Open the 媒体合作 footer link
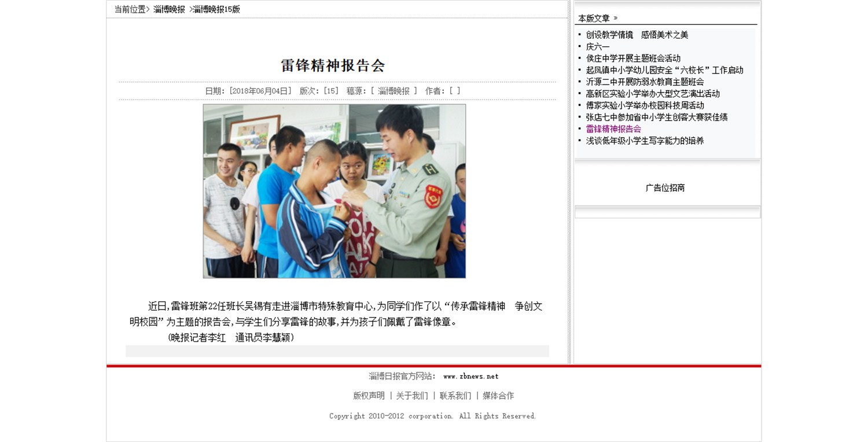The width and height of the screenshot is (868, 442). (499, 396)
